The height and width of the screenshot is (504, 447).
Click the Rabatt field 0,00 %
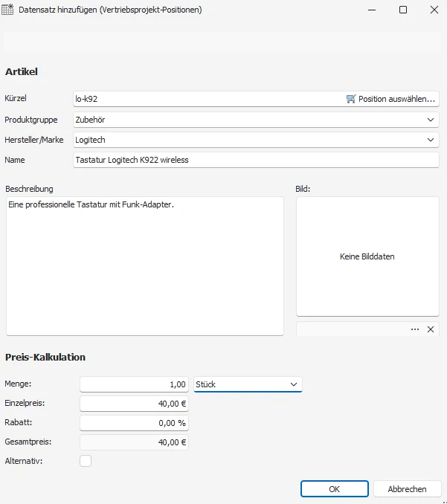[134, 423]
